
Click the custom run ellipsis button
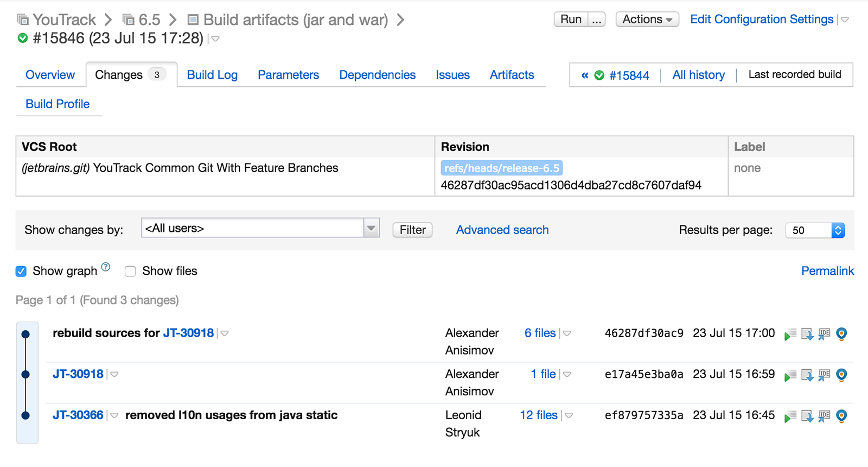[597, 19]
